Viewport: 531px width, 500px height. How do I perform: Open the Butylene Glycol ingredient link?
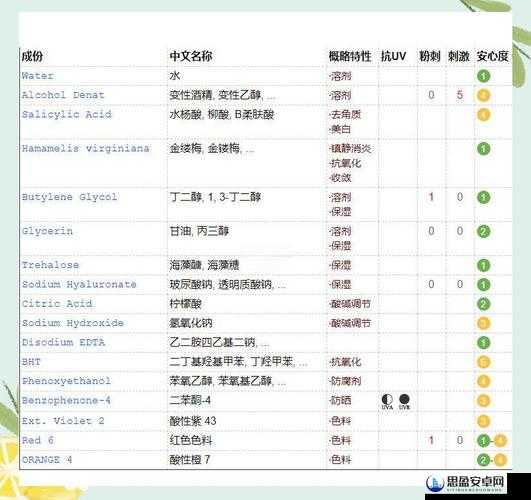tap(70, 197)
